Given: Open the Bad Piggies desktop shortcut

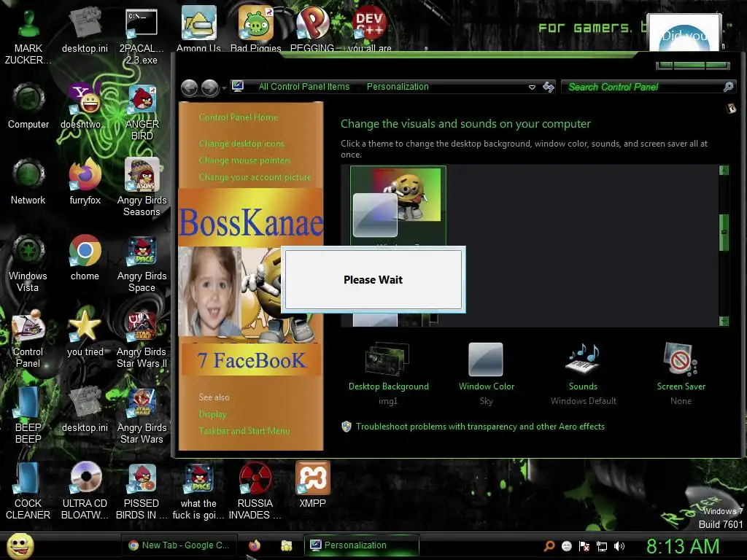Looking at the screenshot, I should 255,28.
